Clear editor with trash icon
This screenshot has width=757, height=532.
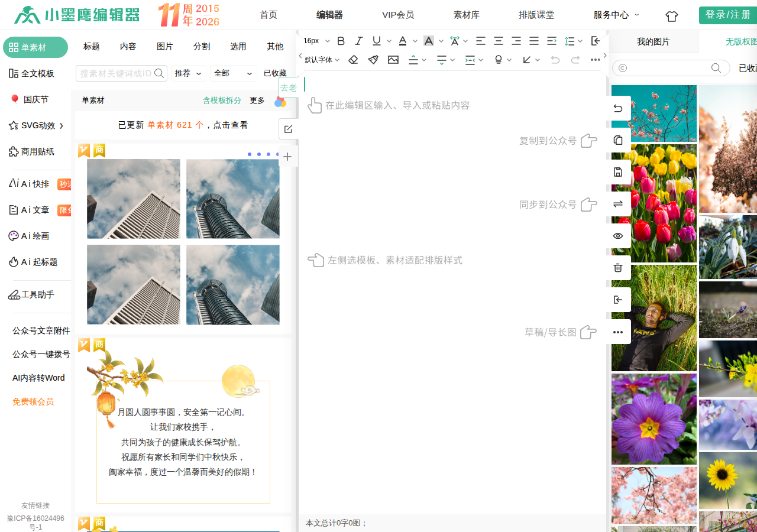(618, 268)
